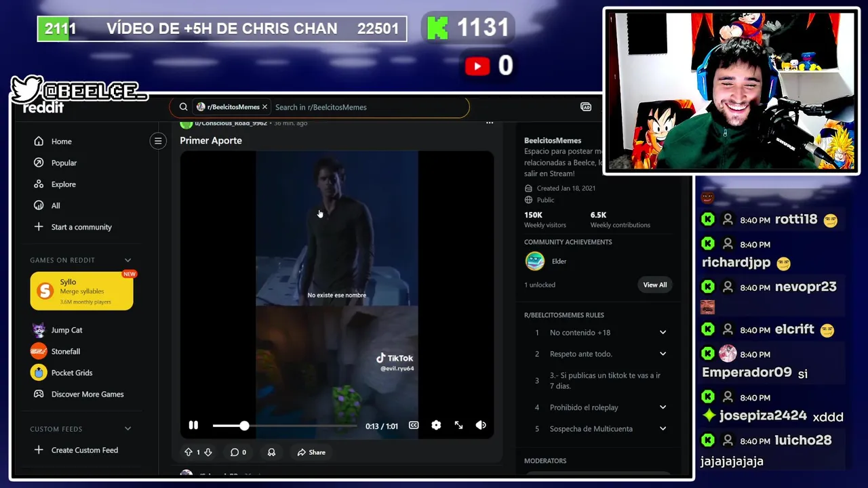Collapse the Custom Feeds section
868x488 pixels.
coord(127,429)
